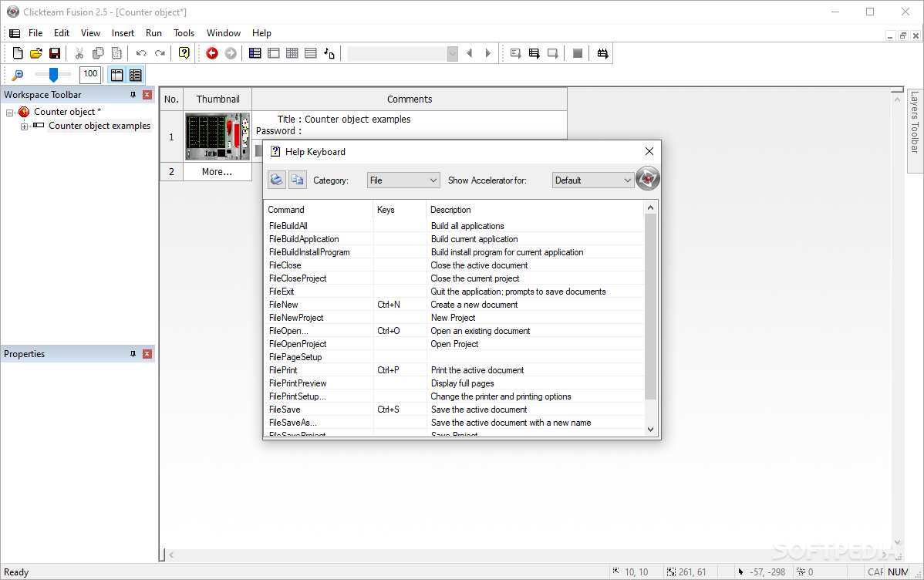
Task: Open the Window menu
Action: [224, 33]
